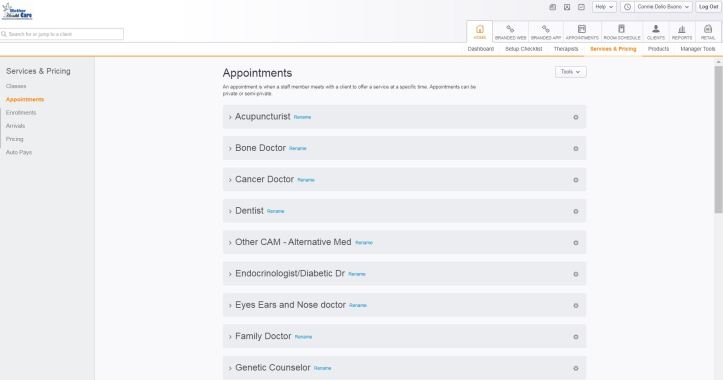Open the Branded Web icon
The width and height of the screenshot is (723, 380).
coord(510,30)
